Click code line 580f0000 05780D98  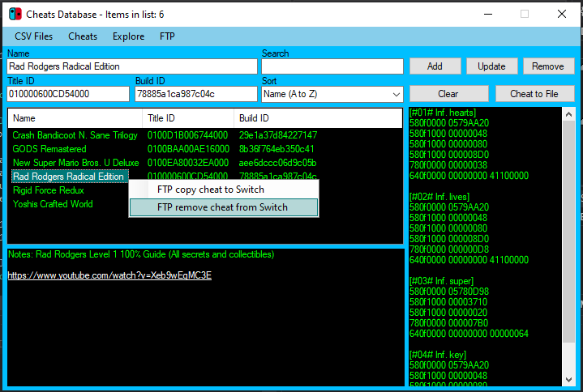point(449,292)
